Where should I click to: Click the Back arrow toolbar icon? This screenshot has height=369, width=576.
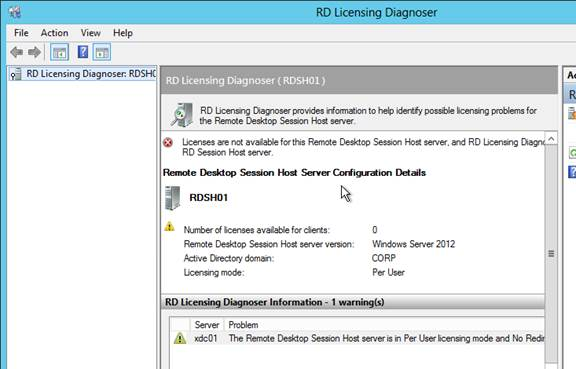[x=17, y=52]
